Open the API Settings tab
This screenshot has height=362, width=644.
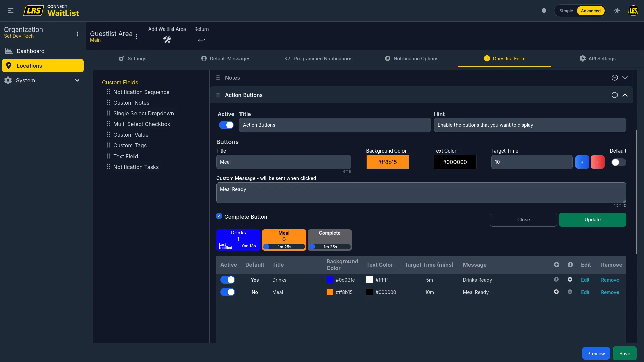click(x=597, y=59)
